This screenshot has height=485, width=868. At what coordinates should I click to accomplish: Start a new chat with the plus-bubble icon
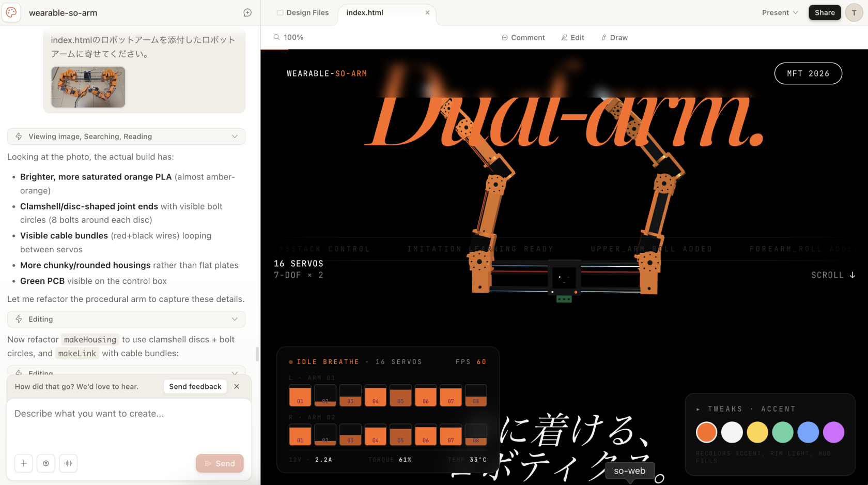247,12
